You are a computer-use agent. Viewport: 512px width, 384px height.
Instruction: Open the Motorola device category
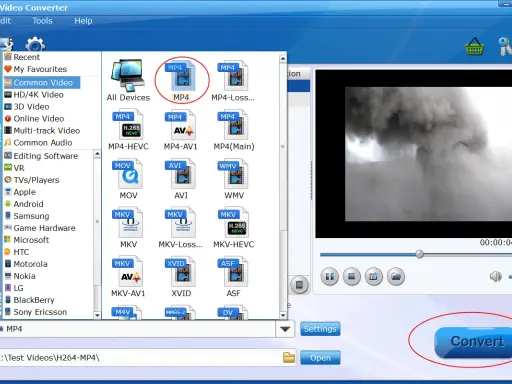point(26,264)
